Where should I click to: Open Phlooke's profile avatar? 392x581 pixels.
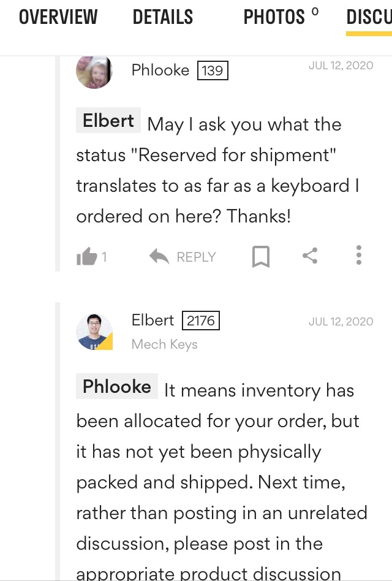[x=94, y=71]
